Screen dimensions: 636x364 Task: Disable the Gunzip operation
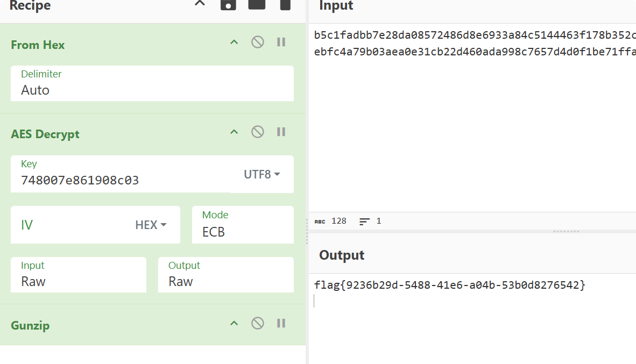(258, 323)
